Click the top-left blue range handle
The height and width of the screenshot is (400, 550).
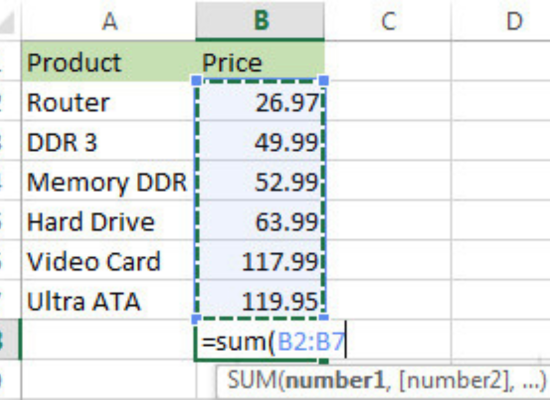click(x=197, y=80)
